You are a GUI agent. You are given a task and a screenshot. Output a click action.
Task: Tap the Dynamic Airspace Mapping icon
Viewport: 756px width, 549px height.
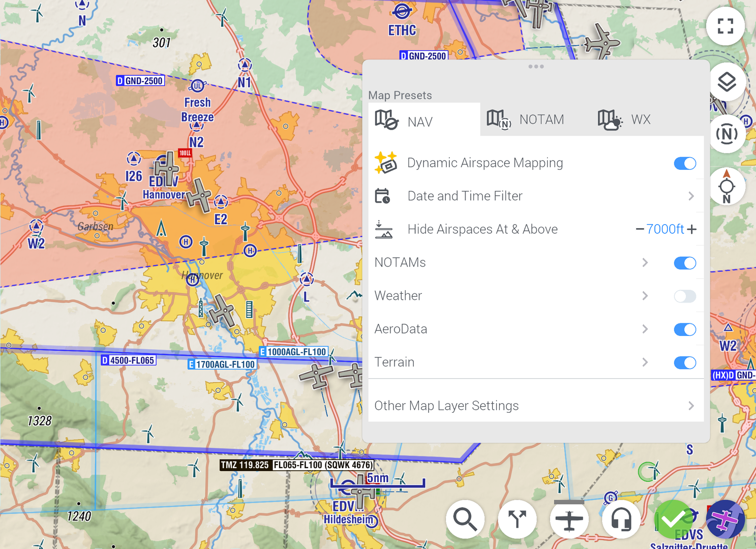pyautogui.click(x=386, y=163)
